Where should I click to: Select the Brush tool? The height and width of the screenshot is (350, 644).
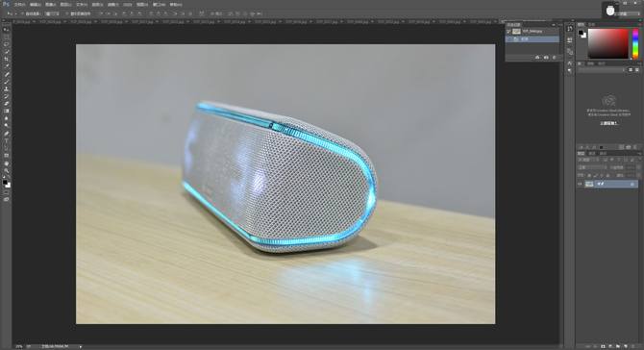pyautogui.click(x=6, y=82)
